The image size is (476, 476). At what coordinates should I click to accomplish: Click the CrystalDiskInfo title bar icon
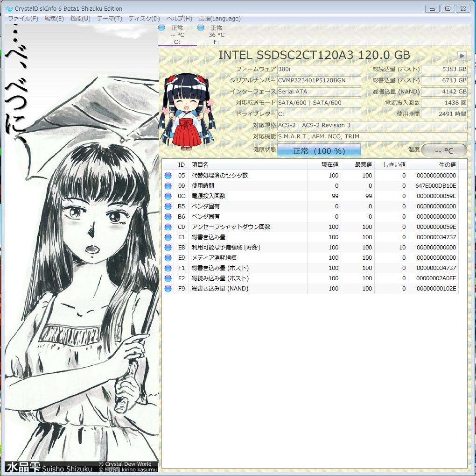pos(9,8)
